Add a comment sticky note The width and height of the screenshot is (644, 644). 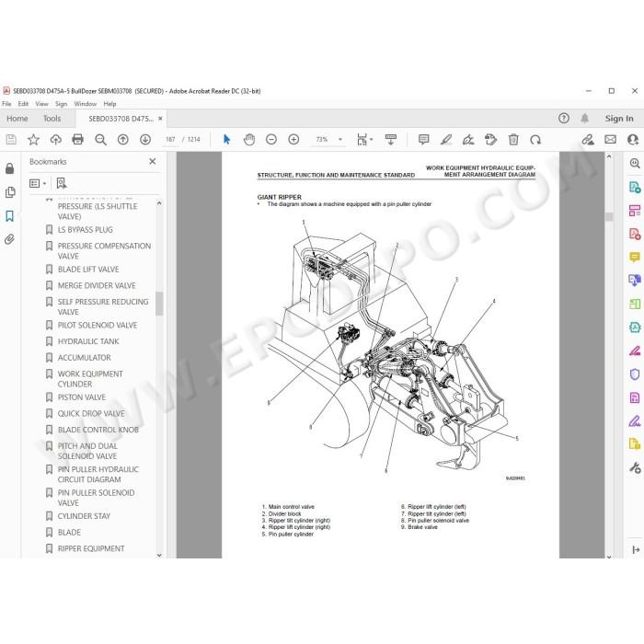423,140
